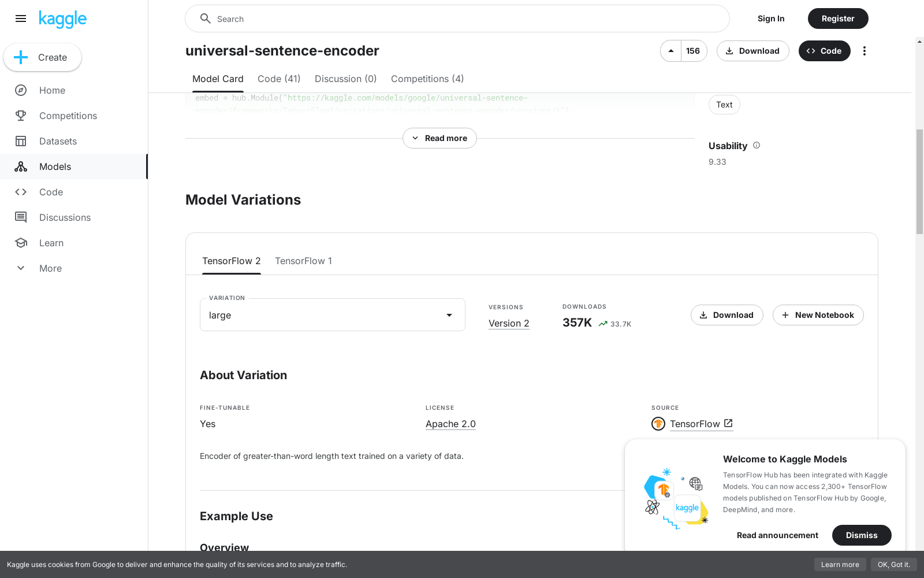Accept cookies with OK, Got it

894,565
